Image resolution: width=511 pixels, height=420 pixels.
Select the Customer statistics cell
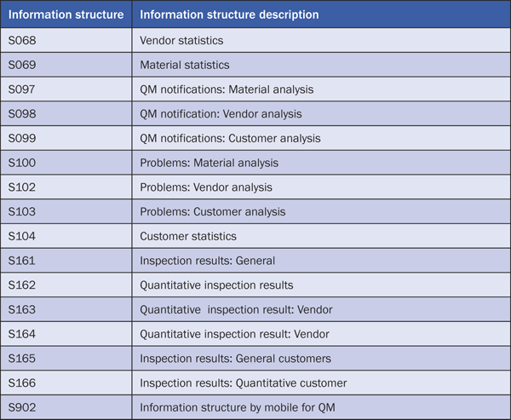point(188,236)
